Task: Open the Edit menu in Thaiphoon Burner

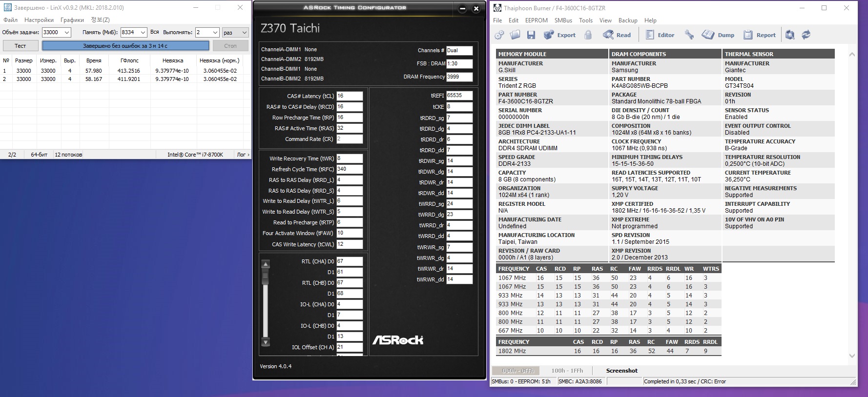Action: point(514,20)
